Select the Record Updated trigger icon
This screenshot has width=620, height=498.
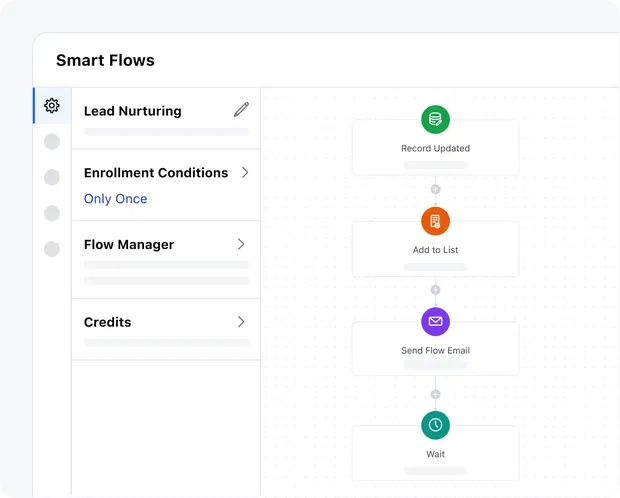coord(435,119)
